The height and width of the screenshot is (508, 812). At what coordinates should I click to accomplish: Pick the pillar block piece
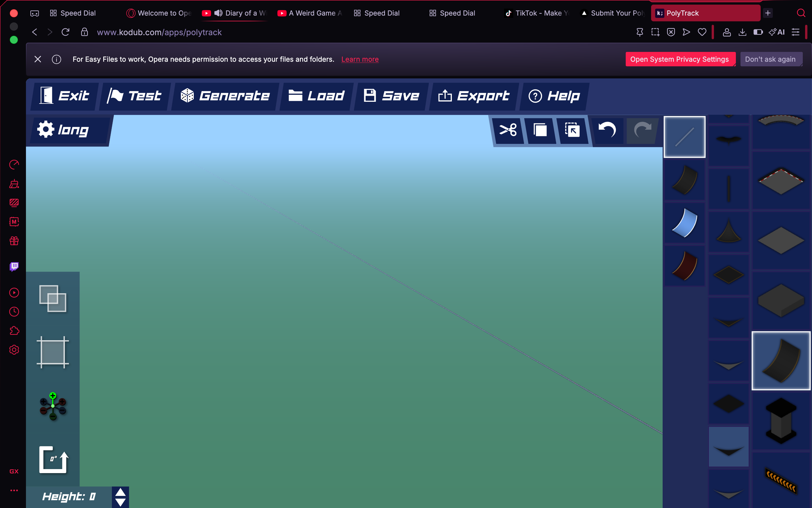(781, 420)
